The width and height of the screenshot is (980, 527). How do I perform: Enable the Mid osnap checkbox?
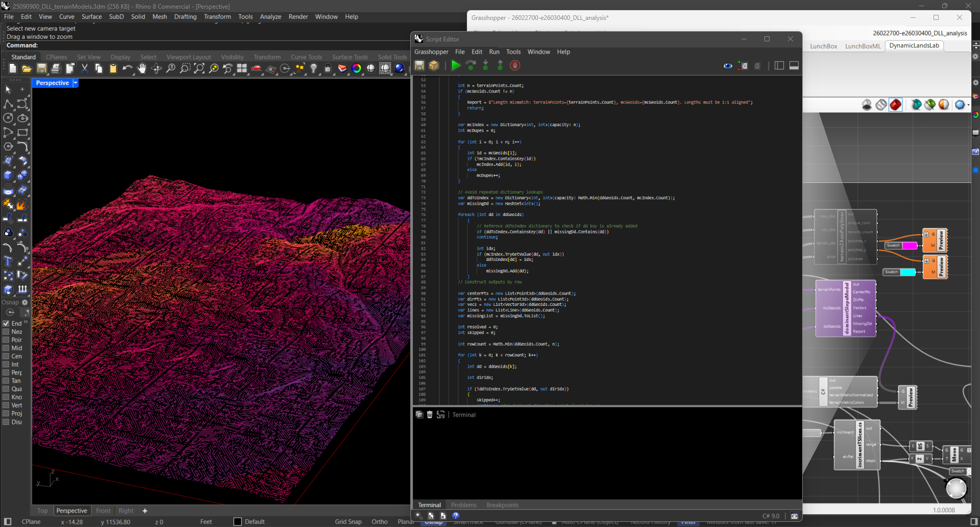pyautogui.click(x=6, y=348)
